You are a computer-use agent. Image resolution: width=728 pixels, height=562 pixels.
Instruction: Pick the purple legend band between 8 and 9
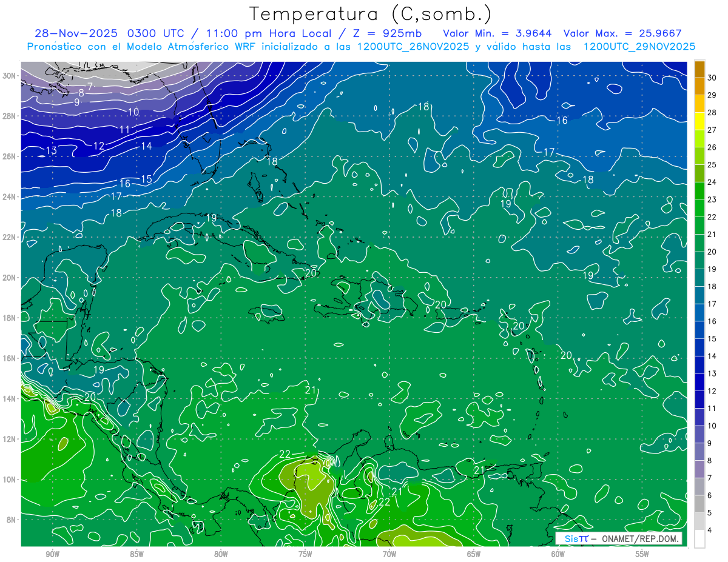coord(699,452)
